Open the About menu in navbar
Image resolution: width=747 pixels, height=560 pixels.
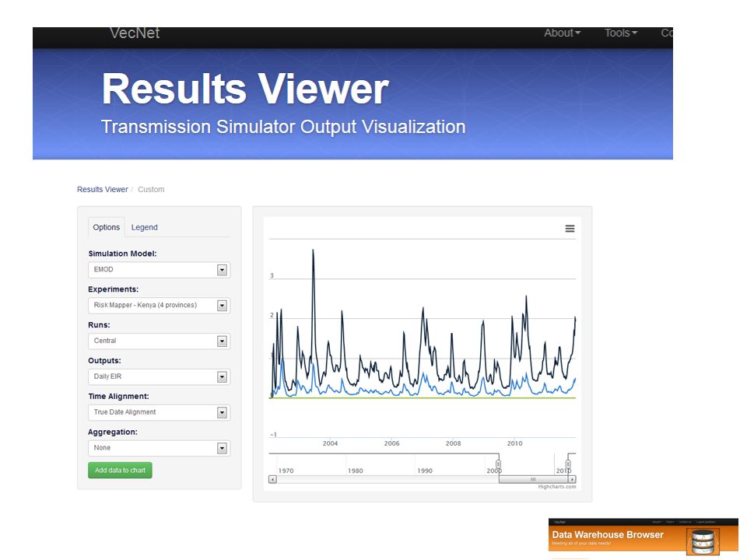coord(562,33)
